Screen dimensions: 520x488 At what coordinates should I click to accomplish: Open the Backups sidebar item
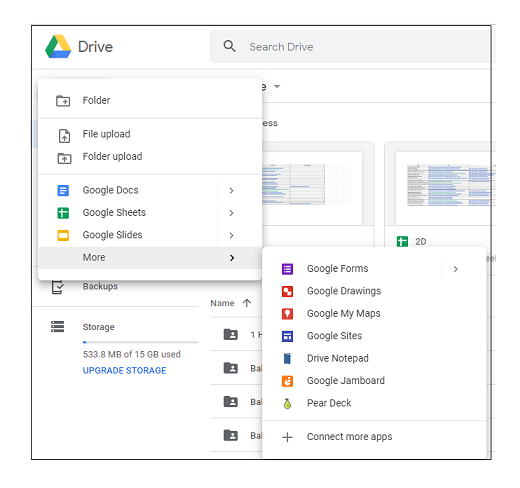(100, 286)
